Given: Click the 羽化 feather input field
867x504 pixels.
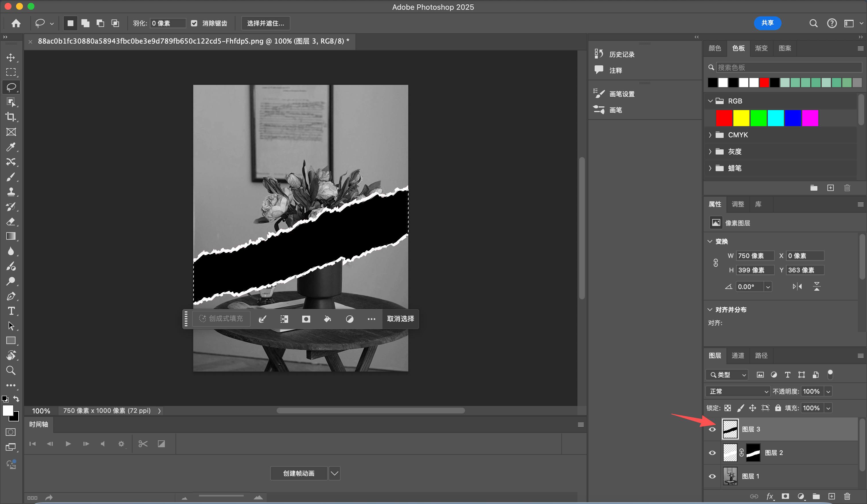Looking at the screenshot, I should [168, 24].
